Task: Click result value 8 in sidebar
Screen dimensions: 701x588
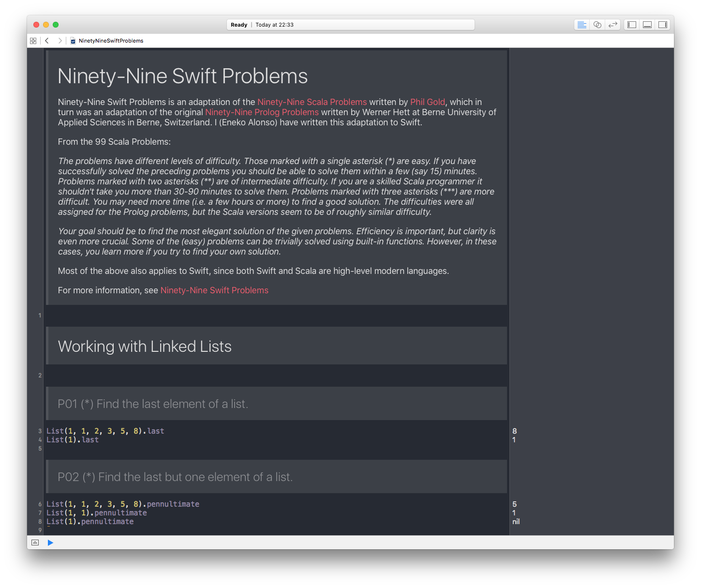Action: [514, 431]
